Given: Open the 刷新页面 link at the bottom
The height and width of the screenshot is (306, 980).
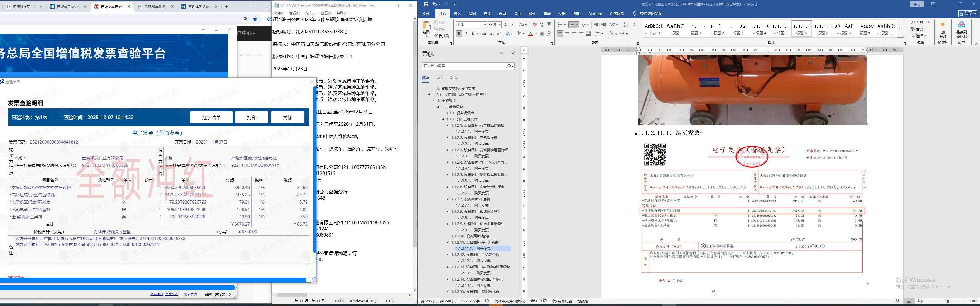Looking at the screenshot, I should [x=191, y=294].
